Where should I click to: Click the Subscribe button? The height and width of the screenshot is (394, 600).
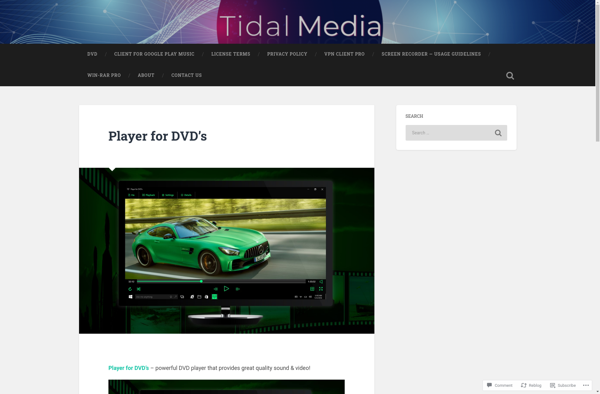point(562,385)
